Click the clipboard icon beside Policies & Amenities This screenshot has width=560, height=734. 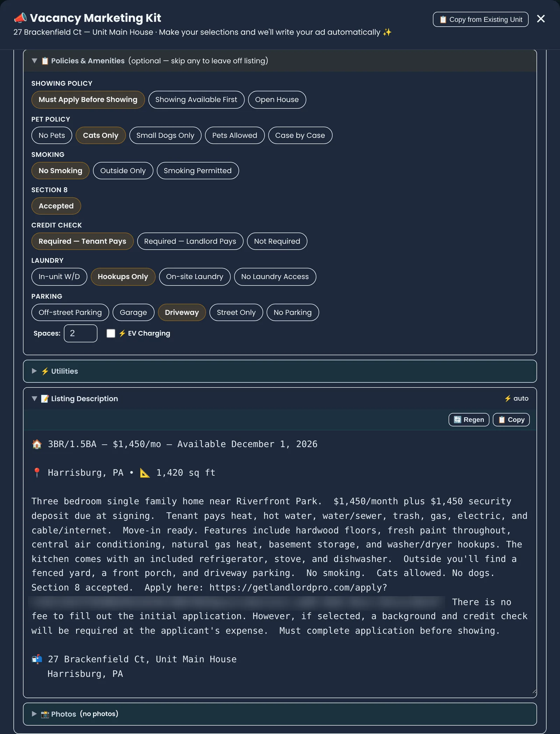tap(45, 61)
